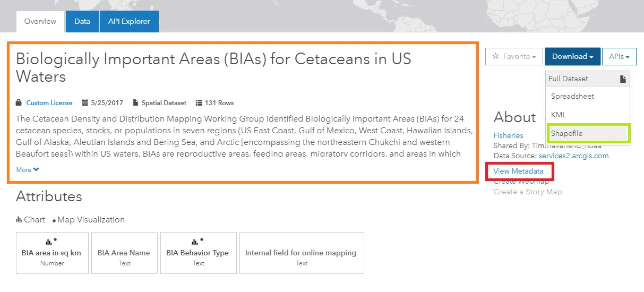Choose KML download option
The height and width of the screenshot is (292, 644).
[559, 115]
